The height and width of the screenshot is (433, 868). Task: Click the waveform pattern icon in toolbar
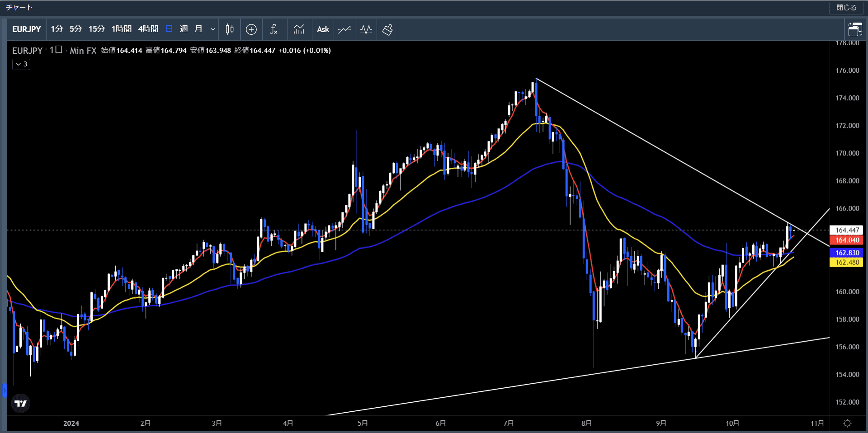click(x=366, y=29)
